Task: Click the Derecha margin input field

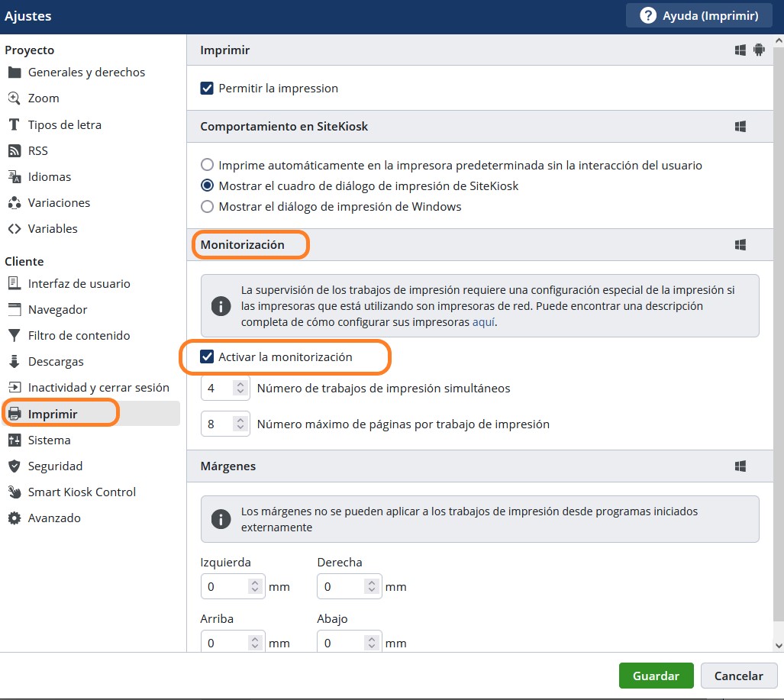Action: 340,587
